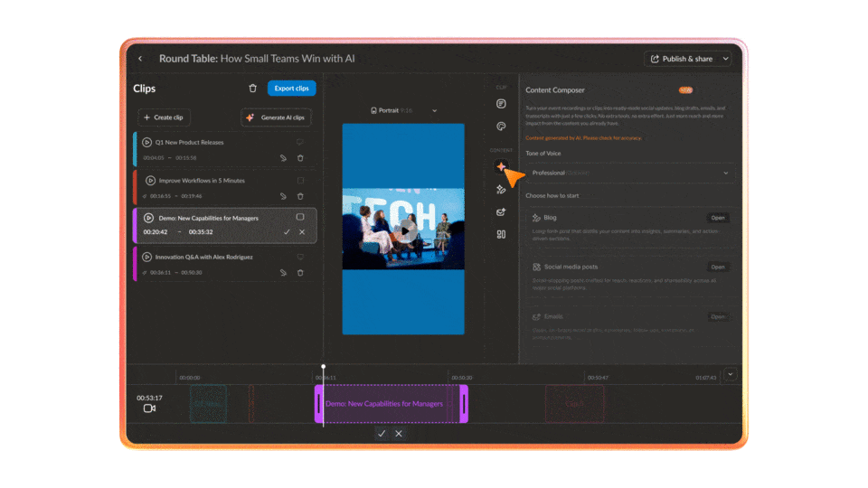
Task: Grab the left trim handle of the Demo clip
Action: pyautogui.click(x=319, y=404)
